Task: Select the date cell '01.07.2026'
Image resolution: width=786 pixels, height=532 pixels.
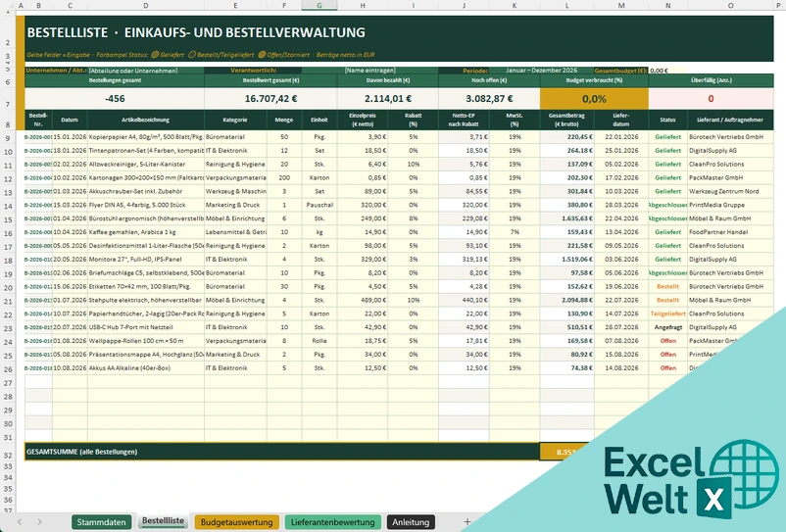Action: (70, 300)
